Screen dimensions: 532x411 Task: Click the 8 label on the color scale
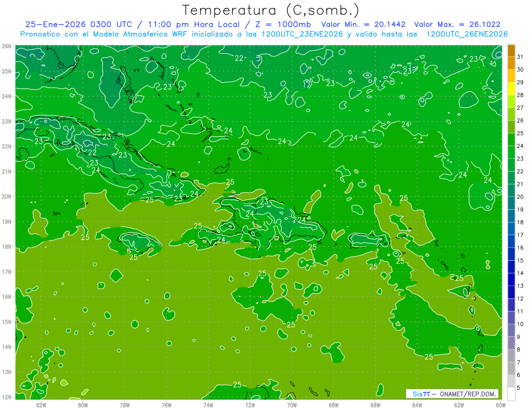(x=518, y=349)
